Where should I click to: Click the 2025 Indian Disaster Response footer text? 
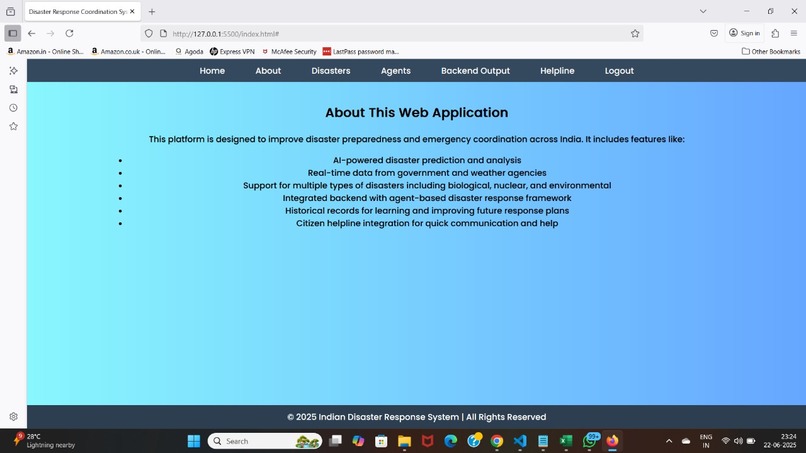(x=416, y=417)
